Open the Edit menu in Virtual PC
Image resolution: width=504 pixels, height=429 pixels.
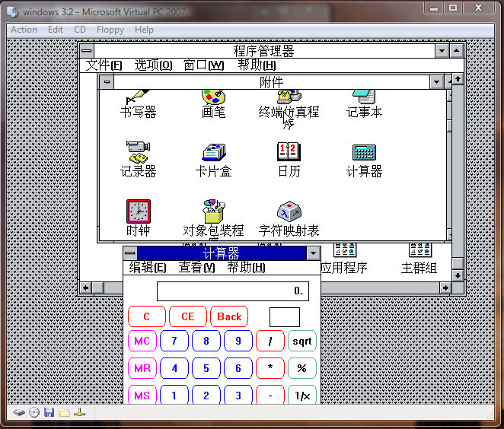(56, 30)
